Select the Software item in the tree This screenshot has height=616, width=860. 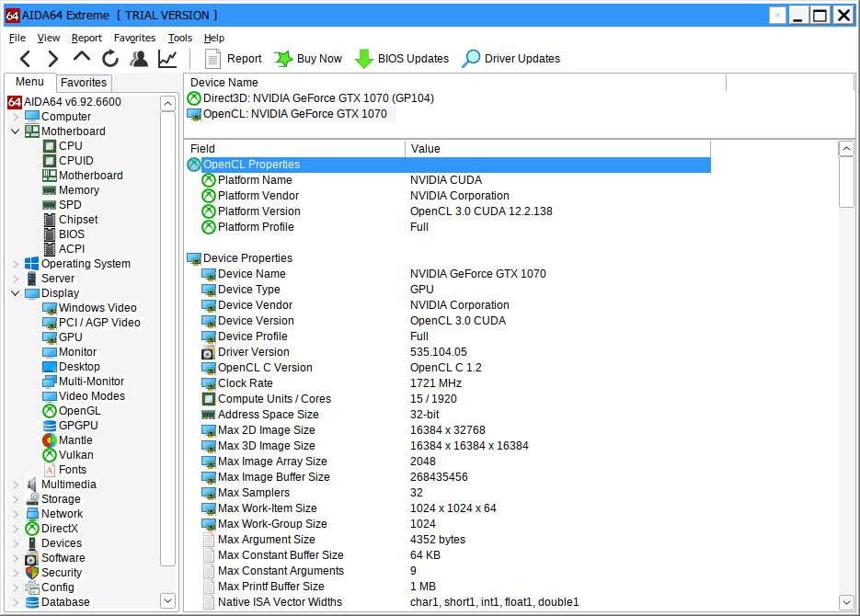point(55,558)
